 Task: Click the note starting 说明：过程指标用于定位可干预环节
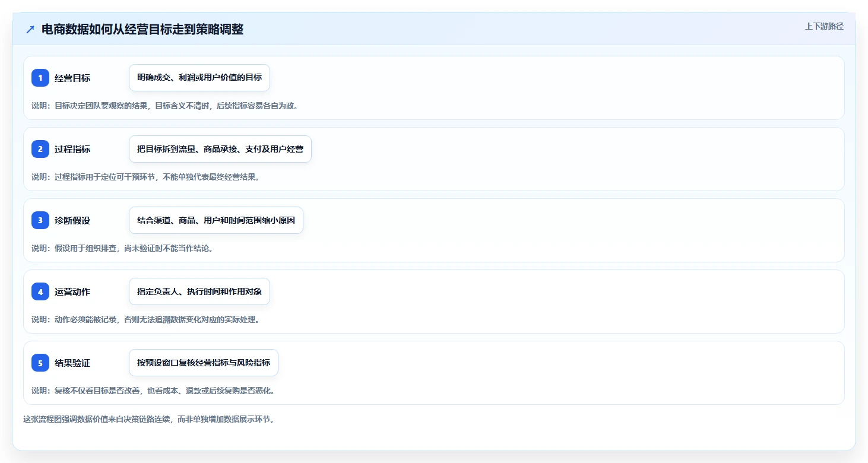[x=145, y=177]
